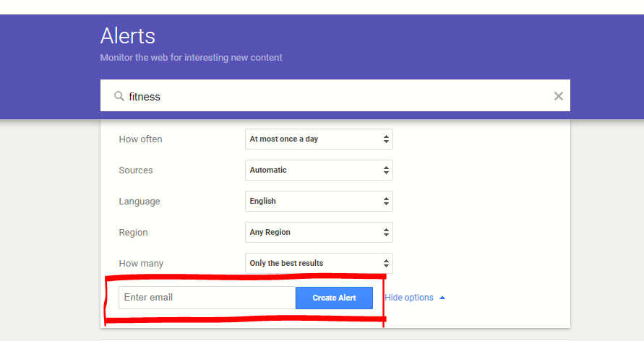The height and width of the screenshot is (341, 644).
Task: Expand the Any Region dropdown
Action: 319,233
